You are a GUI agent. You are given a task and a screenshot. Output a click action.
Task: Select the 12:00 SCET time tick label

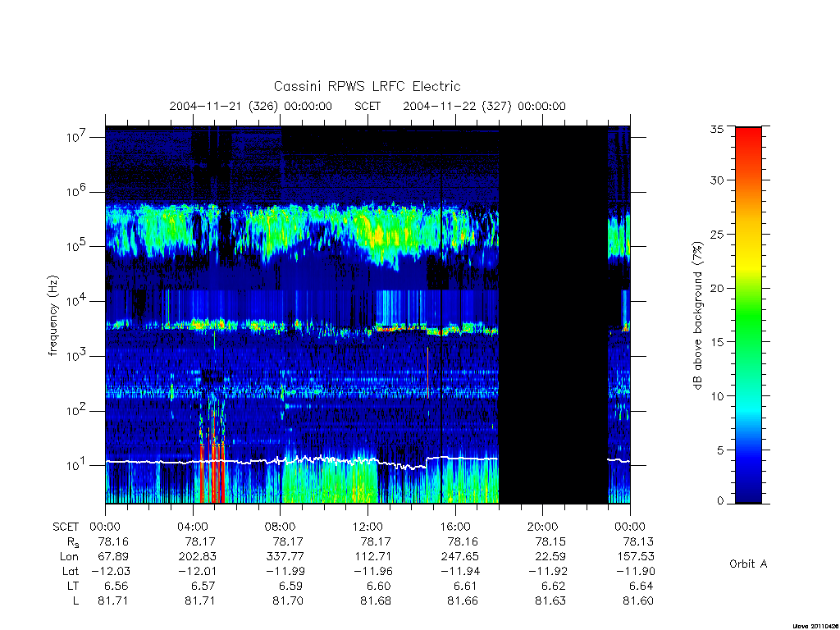pyautogui.click(x=367, y=527)
